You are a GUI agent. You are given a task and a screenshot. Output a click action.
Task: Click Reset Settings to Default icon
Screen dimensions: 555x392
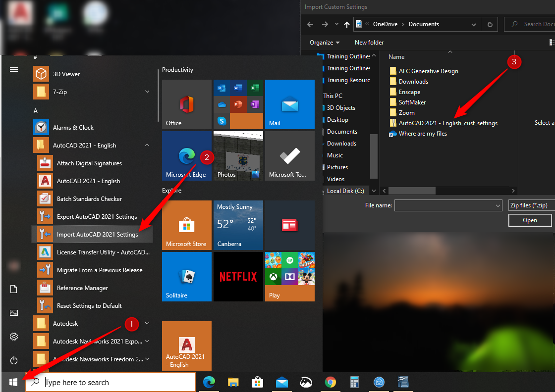pos(45,305)
